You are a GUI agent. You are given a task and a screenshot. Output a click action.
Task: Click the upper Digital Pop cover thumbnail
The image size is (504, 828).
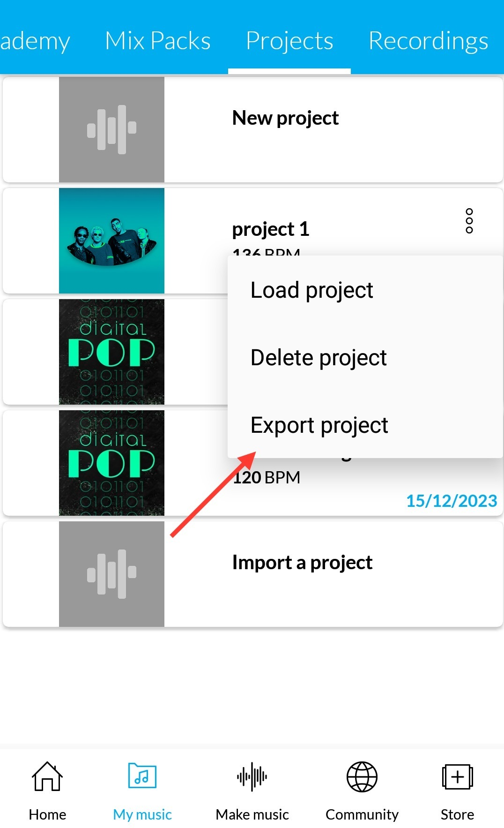tap(111, 352)
